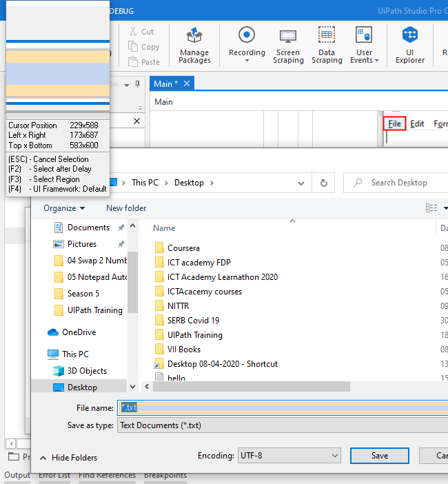Open User Events menu
The image size is (448, 484).
click(x=364, y=45)
